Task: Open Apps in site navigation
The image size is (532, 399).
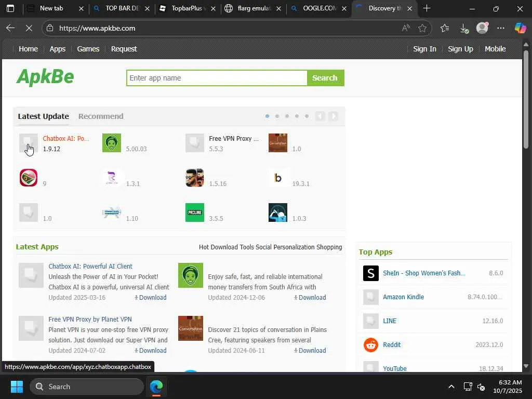Action: [57, 49]
